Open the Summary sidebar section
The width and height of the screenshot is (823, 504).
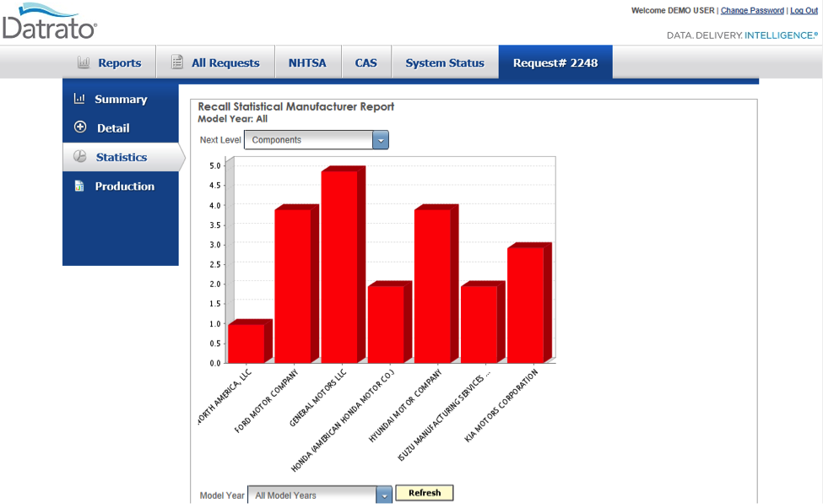(x=121, y=100)
